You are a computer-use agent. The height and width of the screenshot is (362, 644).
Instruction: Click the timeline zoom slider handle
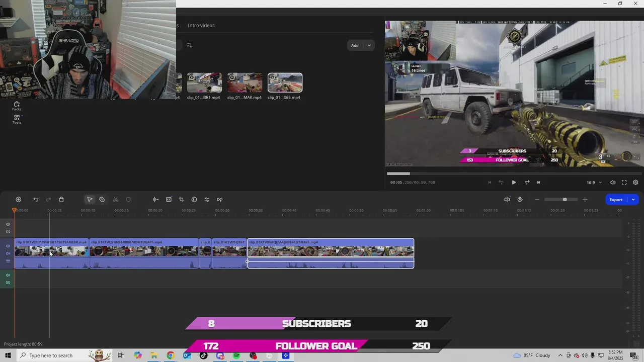565,200
